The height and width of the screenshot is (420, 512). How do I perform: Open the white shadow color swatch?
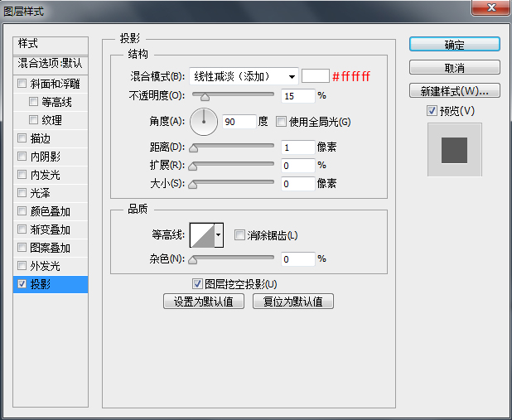click(x=315, y=76)
